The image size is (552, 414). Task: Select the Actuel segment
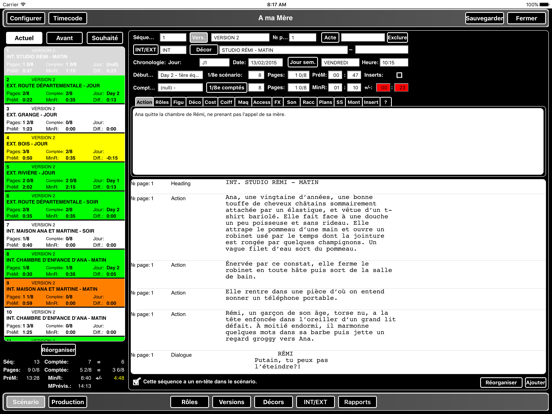(24, 38)
